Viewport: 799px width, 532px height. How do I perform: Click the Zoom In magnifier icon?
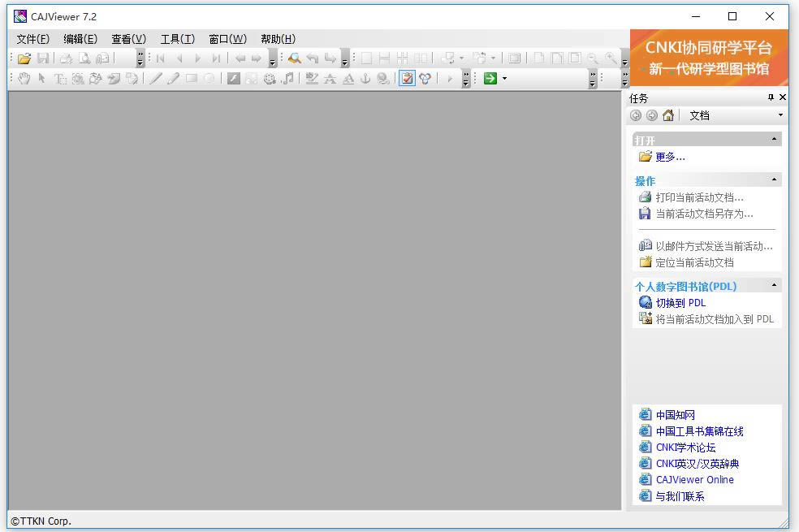(x=611, y=58)
